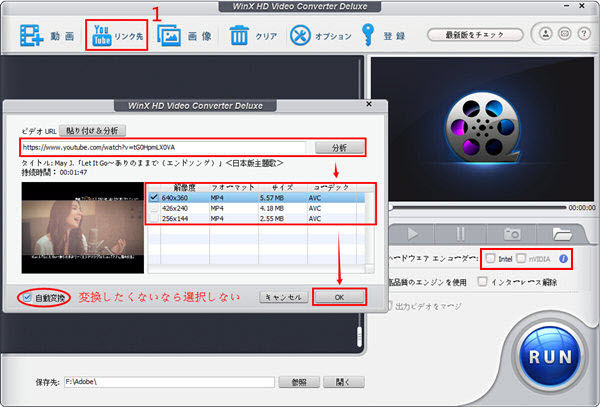This screenshot has width=600, height=407.
Task: Click the 保存先 output path field
Action: pyautogui.click(x=169, y=382)
